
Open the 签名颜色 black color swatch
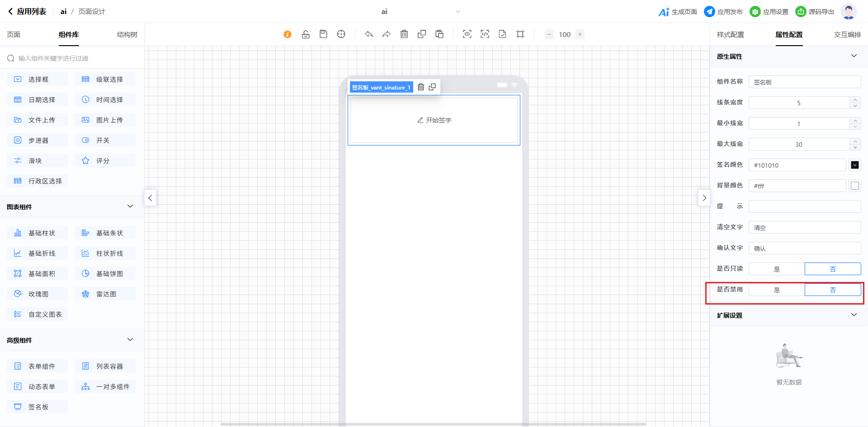tap(855, 165)
